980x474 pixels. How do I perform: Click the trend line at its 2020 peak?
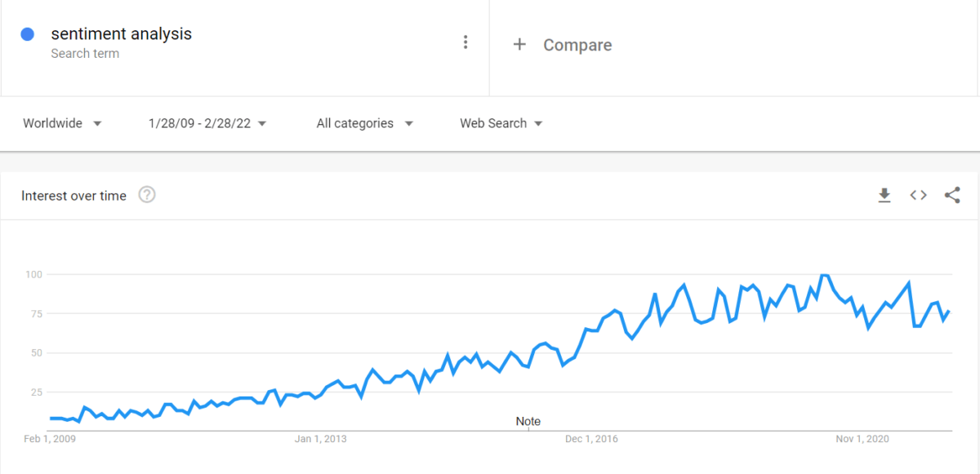(824, 276)
